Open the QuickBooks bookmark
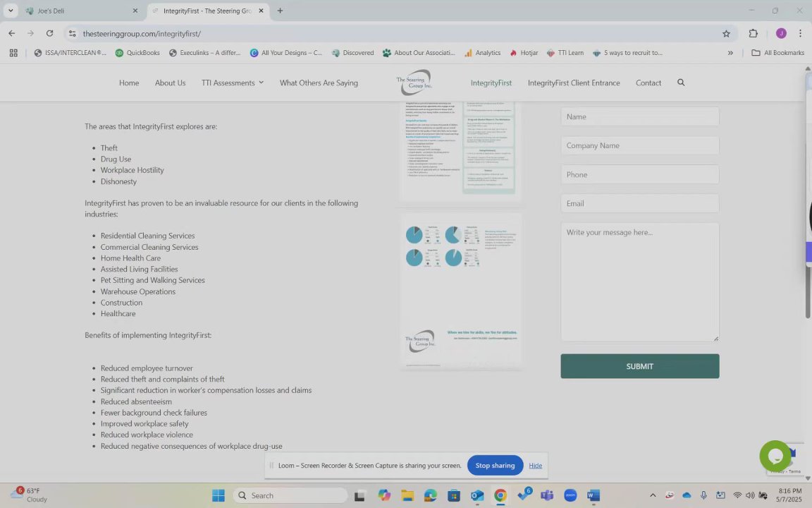 137,53
